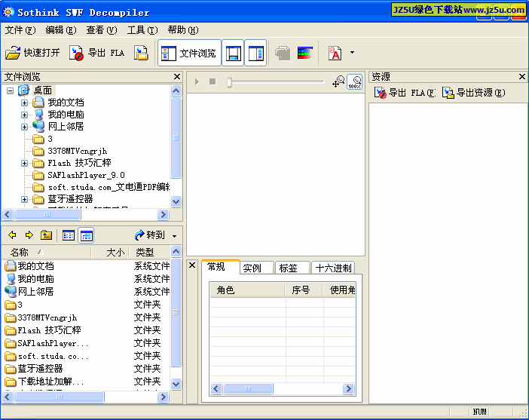Open the 转到 dropdown arrow
Image resolution: width=529 pixels, height=420 pixels.
tap(174, 236)
